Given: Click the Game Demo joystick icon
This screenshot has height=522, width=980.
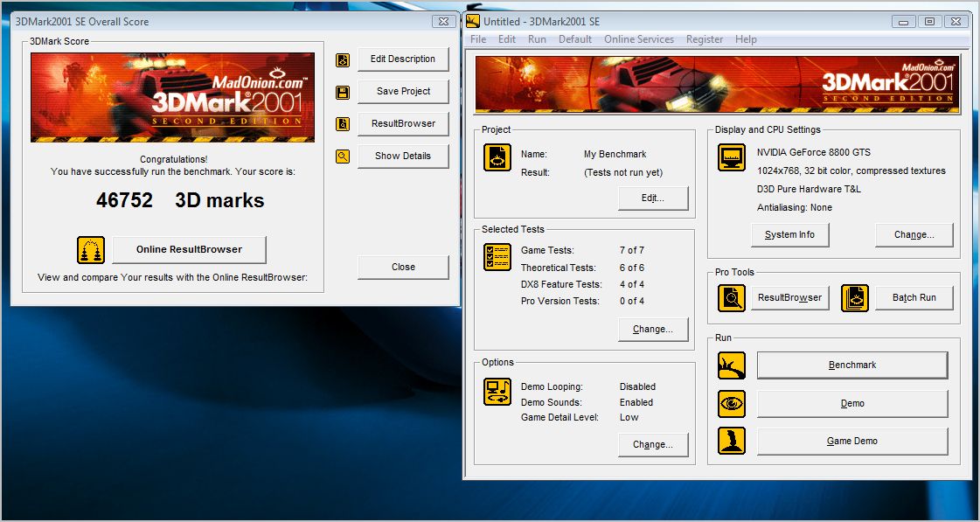Looking at the screenshot, I should click(731, 441).
